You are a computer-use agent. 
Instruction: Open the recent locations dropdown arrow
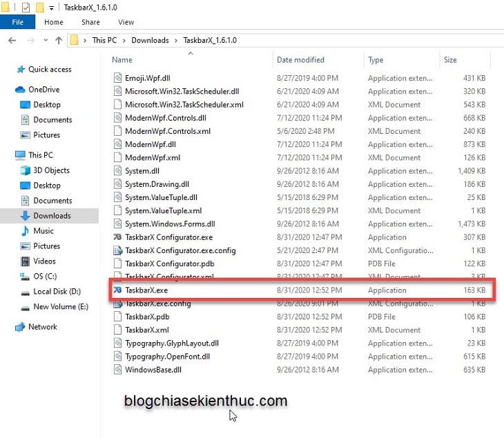(x=46, y=40)
